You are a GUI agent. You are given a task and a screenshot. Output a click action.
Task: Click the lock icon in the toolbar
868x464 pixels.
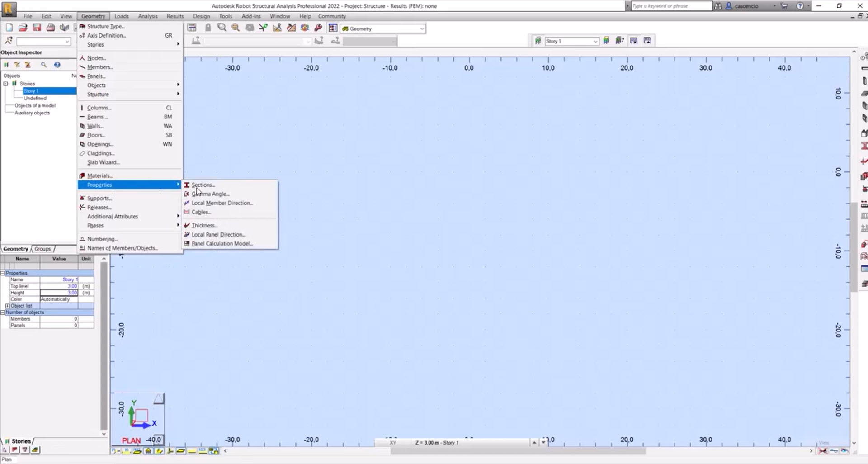point(208,28)
